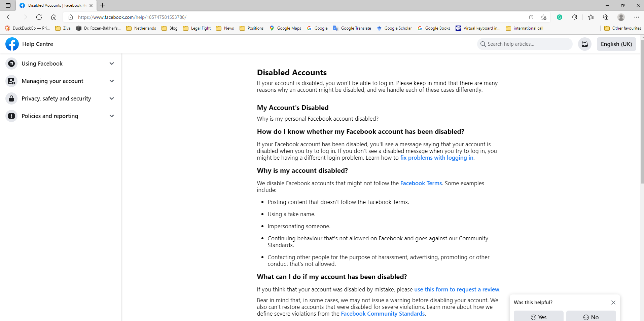Open the international call bookmarks folder

click(525, 28)
